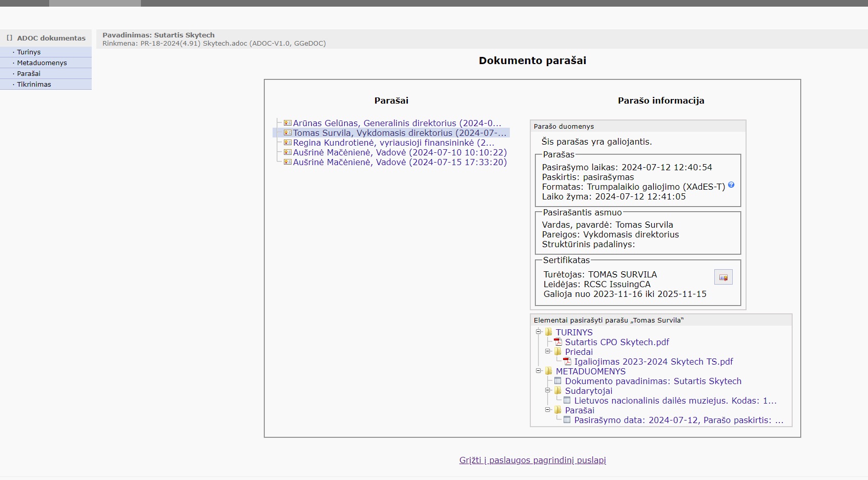Select the Aušrinė Mačėnienė signature dated 2024-07-15
Viewport: 868px width, 480px height.
point(400,163)
